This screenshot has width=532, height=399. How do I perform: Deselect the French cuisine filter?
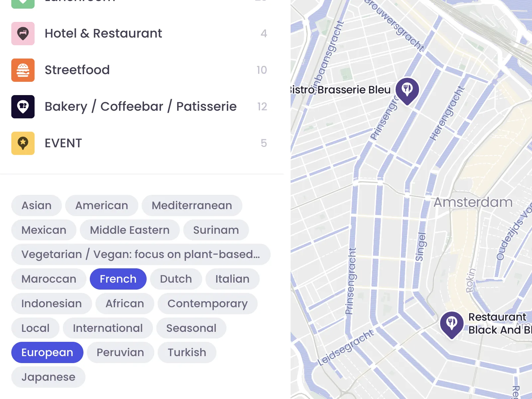(118, 279)
